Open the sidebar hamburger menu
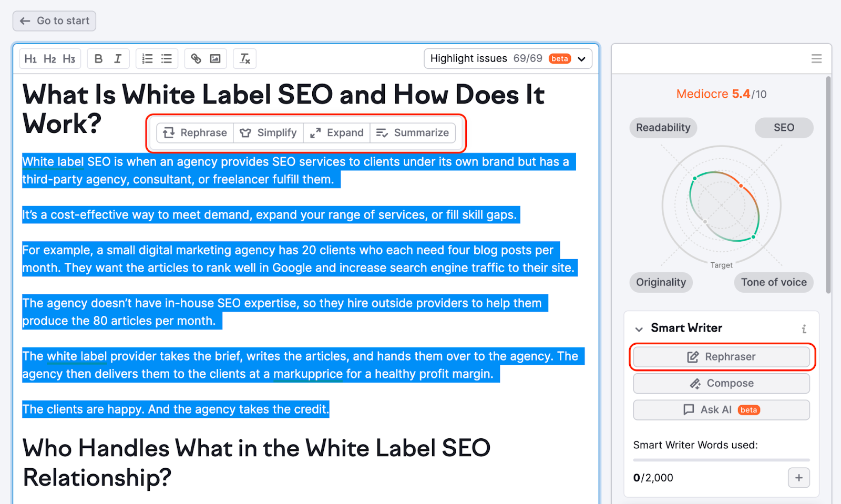This screenshot has height=504, width=841. tap(816, 58)
